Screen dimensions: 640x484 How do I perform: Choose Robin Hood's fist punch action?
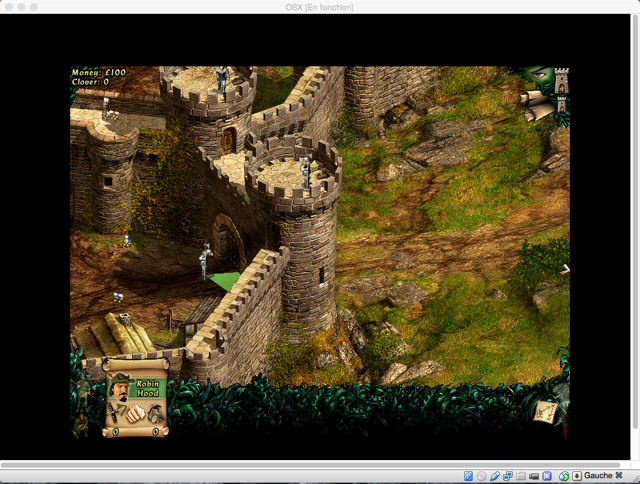tap(135, 413)
